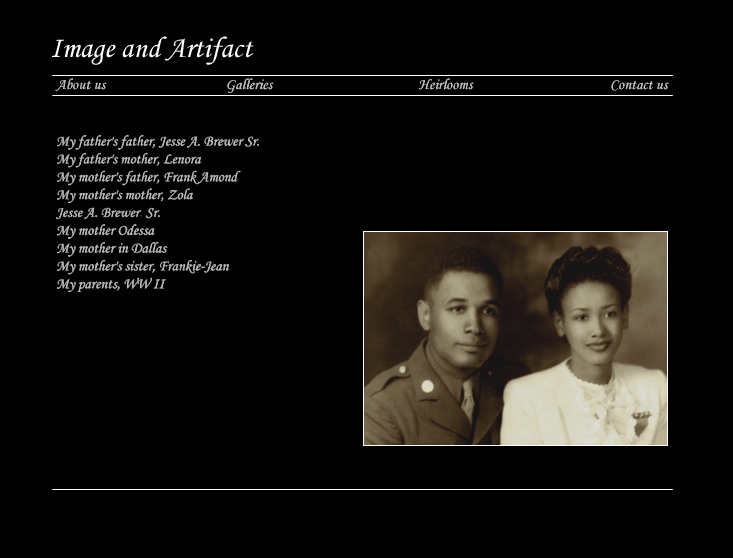View 'My father's father, Jesse A. Brewer Sr.'
The width and height of the screenshot is (733, 558).
tap(158, 142)
